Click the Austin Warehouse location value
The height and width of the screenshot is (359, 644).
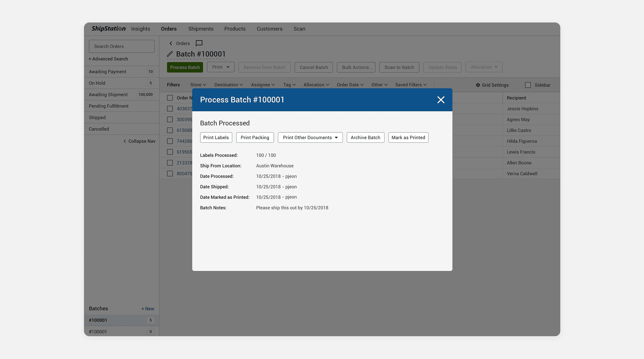[275, 166]
